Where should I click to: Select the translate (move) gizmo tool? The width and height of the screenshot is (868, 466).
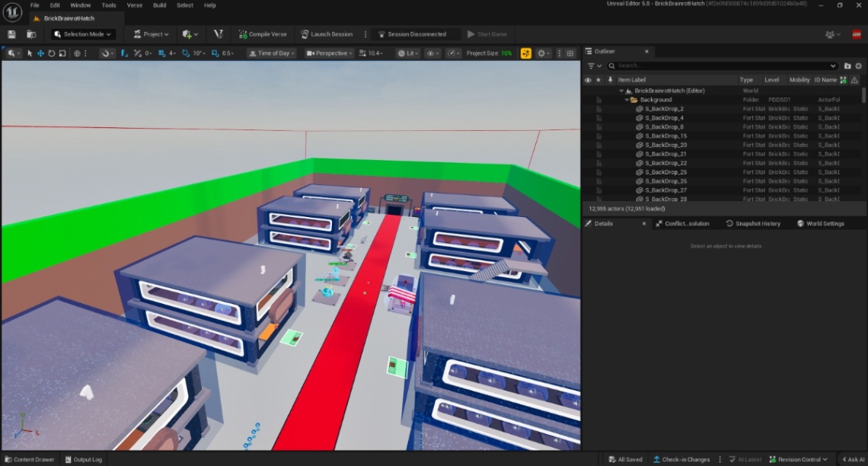40,53
